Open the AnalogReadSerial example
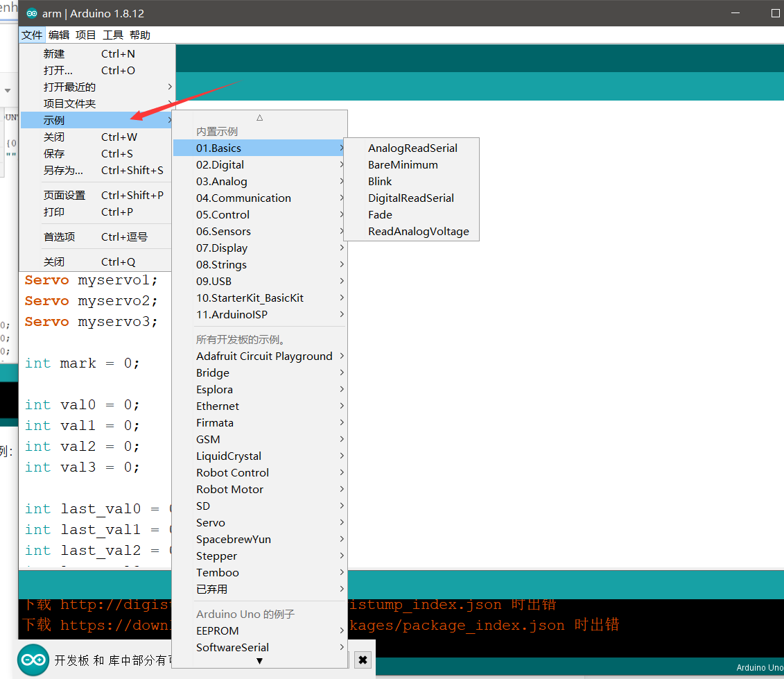Image resolution: width=784 pixels, height=679 pixels. (412, 148)
